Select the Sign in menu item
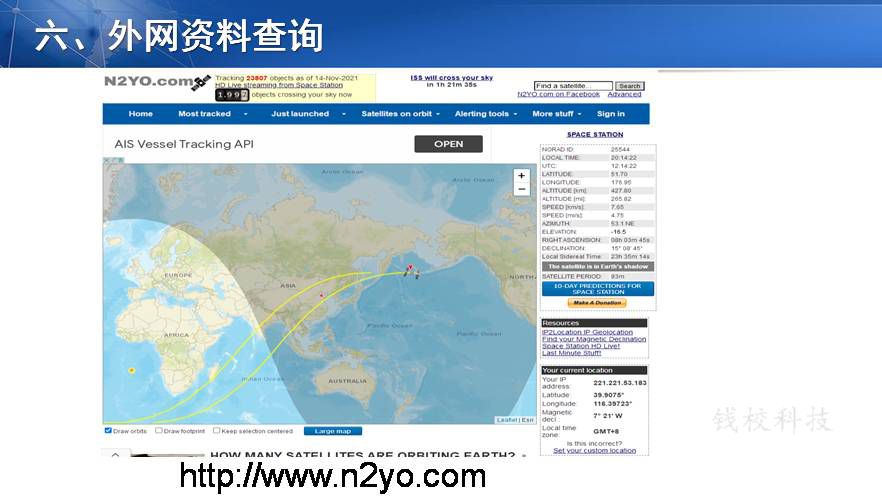882x496 pixels. (611, 114)
